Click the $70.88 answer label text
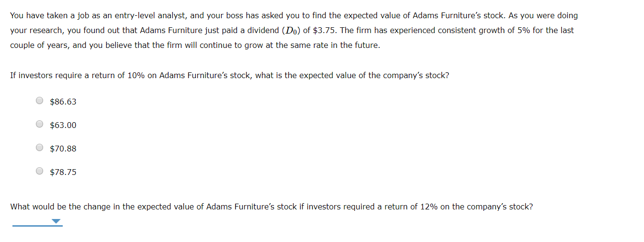The width and height of the screenshot is (644, 242). click(63, 149)
